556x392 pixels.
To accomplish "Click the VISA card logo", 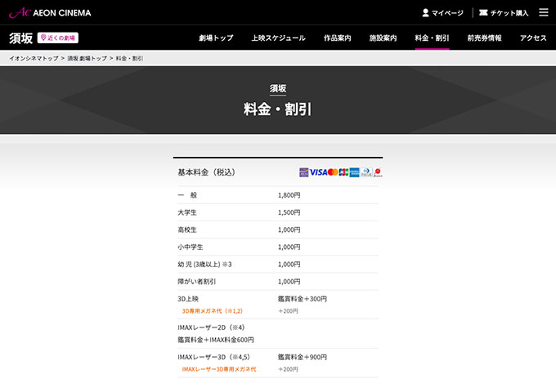I will [318, 172].
